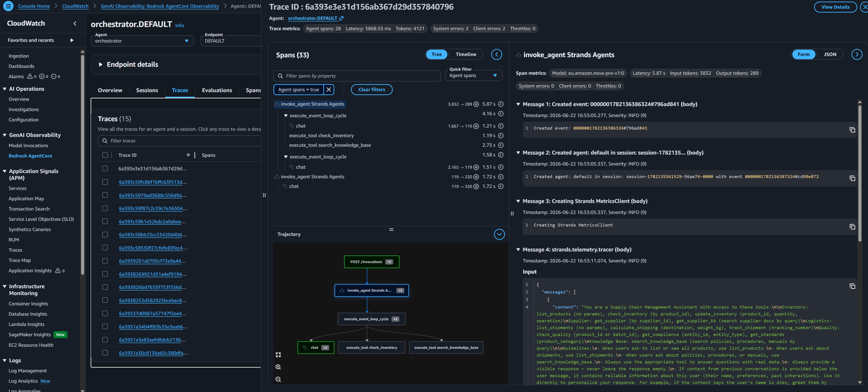Click the clock icon on the 5.87 s span row

pos(501,104)
